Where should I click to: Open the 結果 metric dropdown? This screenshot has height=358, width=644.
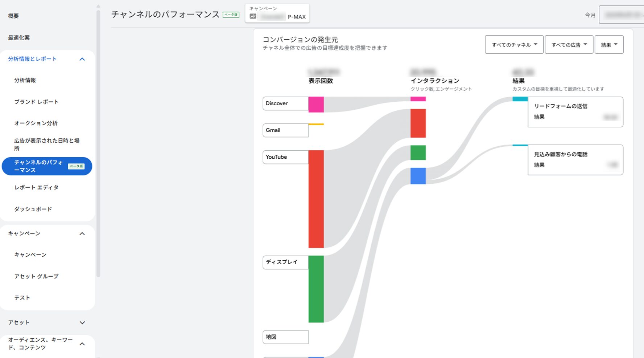pos(609,45)
